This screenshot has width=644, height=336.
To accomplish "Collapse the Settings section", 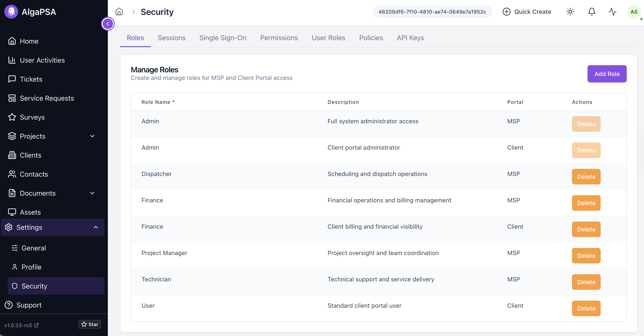I will 96,227.
